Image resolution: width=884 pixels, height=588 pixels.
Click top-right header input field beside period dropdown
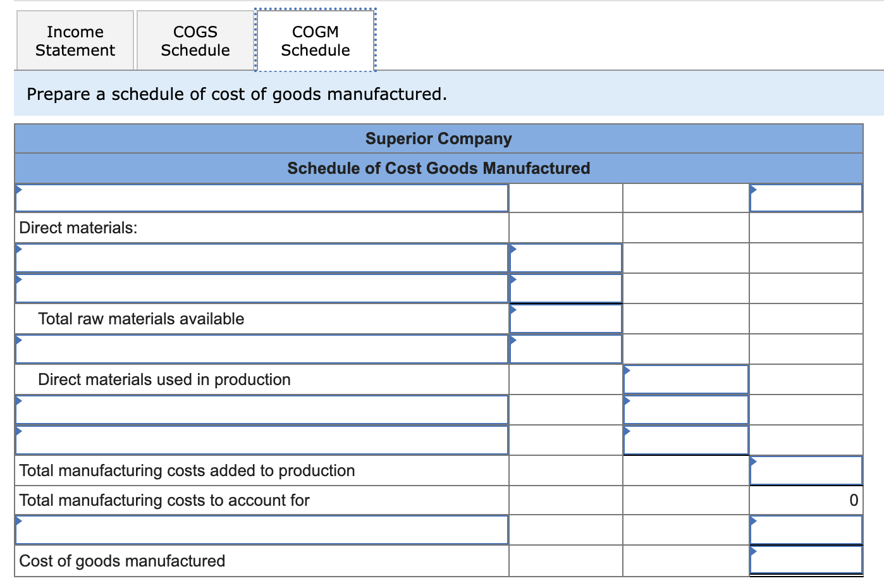(x=806, y=198)
